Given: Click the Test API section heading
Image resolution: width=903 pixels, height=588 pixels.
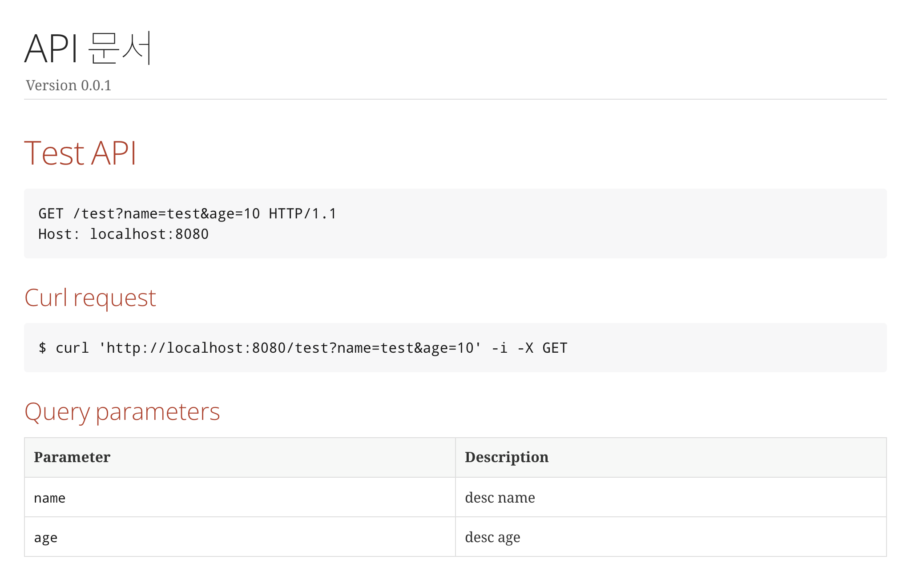Looking at the screenshot, I should pyautogui.click(x=80, y=153).
